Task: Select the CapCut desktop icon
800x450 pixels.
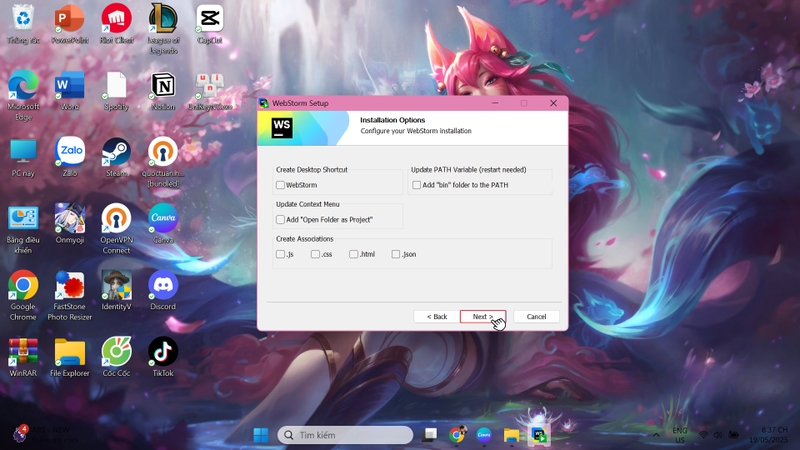Action: coord(210,24)
